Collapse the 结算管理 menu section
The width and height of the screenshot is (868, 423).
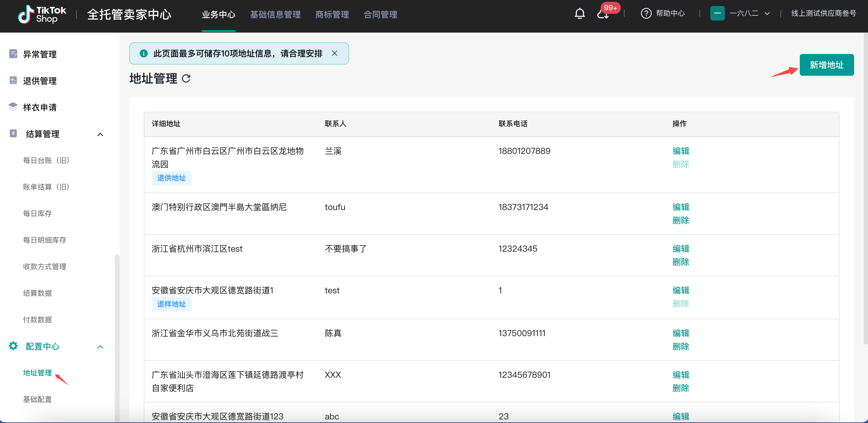[x=100, y=134]
